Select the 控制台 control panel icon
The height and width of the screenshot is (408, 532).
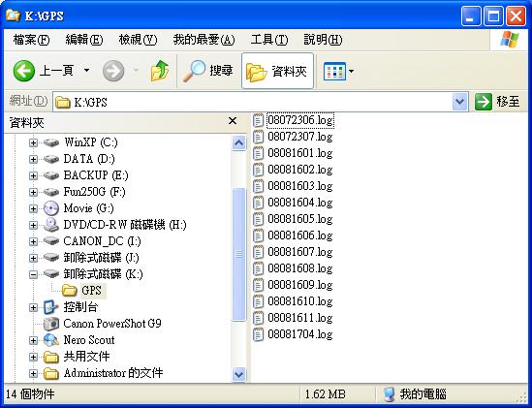coord(51,307)
